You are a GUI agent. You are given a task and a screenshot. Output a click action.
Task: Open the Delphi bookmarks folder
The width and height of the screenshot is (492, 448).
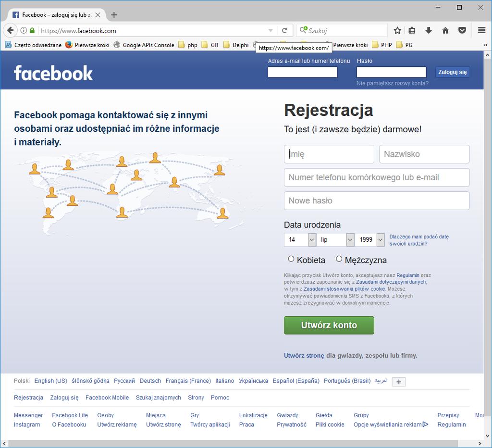pos(236,45)
